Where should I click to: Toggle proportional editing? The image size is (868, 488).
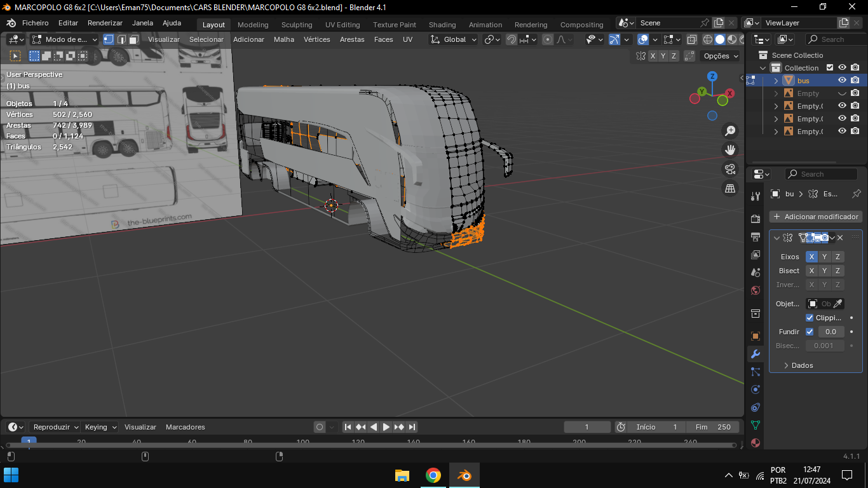548,39
